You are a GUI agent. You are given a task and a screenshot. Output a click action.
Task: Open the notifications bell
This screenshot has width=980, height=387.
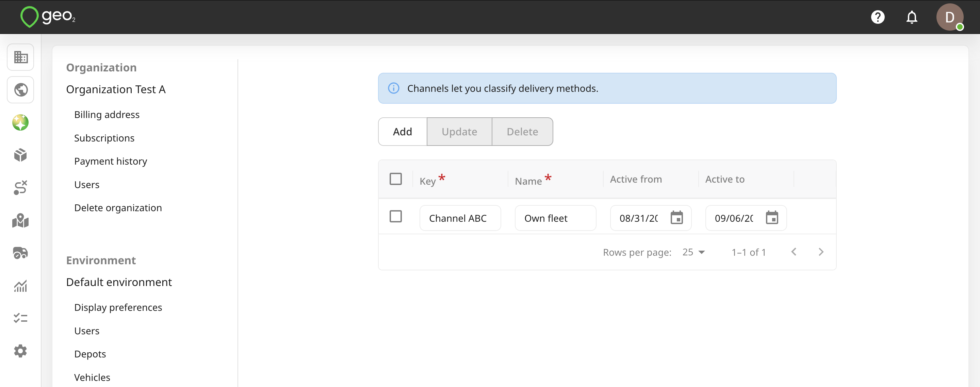coord(912,17)
